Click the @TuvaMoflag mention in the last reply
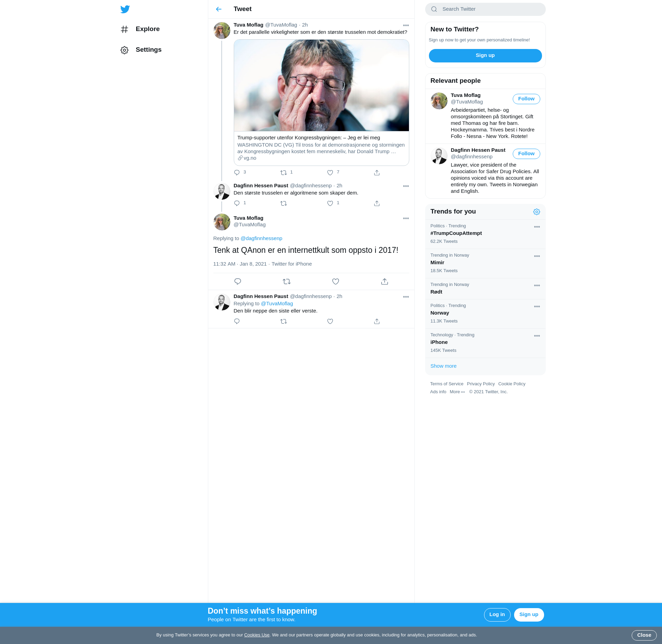This screenshot has width=662, height=644. pos(277,304)
